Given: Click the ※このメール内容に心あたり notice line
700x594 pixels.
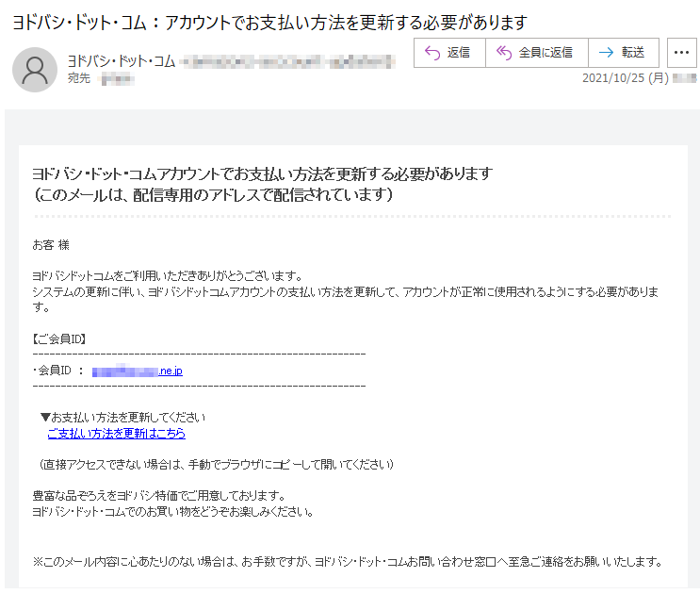Looking at the screenshot, I should coord(349,561).
